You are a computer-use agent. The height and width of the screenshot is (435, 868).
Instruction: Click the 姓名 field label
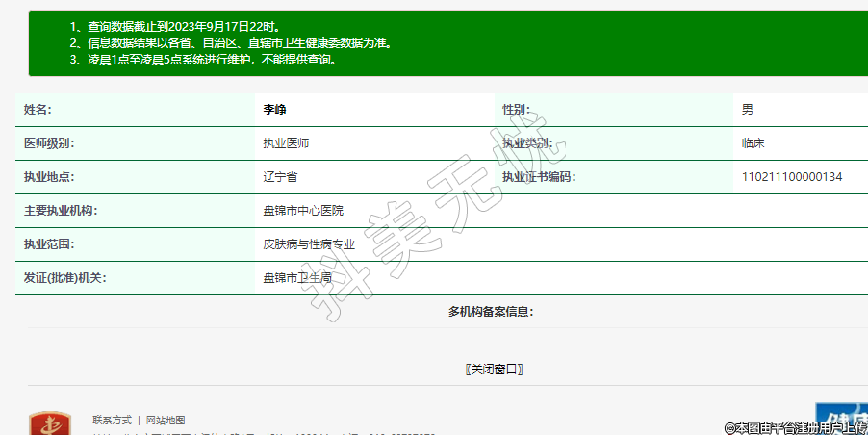pyautogui.click(x=38, y=110)
